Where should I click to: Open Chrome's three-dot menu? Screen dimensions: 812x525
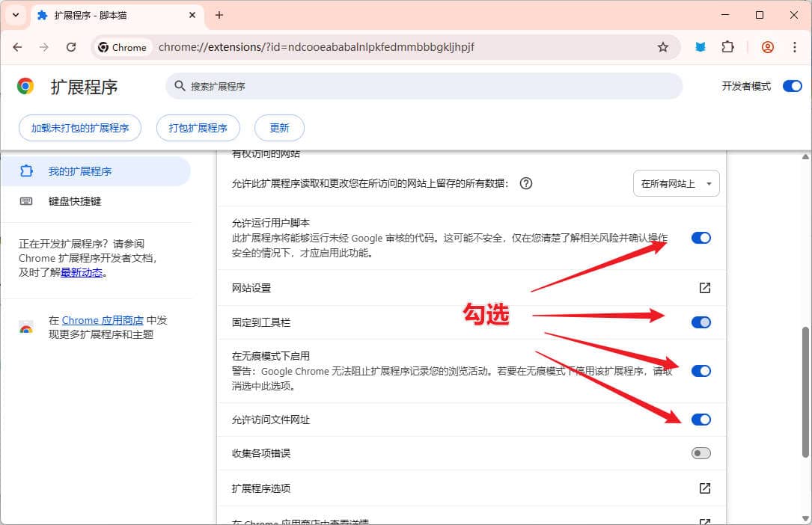coord(794,47)
